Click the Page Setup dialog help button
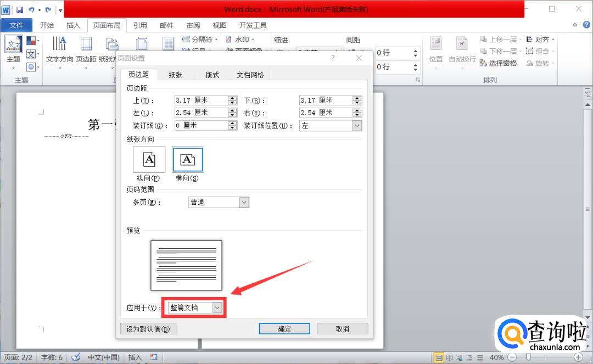The image size is (593, 364). (333, 58)
